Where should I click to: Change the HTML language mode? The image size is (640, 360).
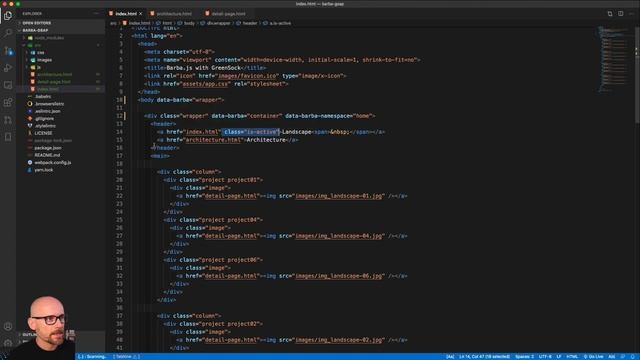pyautogui.click(x=572, y=356)
